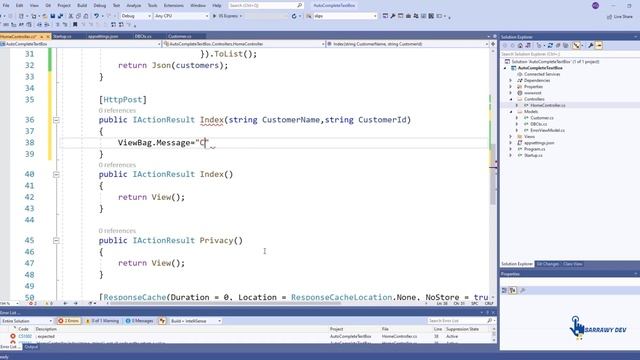
Task: Toggle the 2 Errors filter button
Action: 69,321
